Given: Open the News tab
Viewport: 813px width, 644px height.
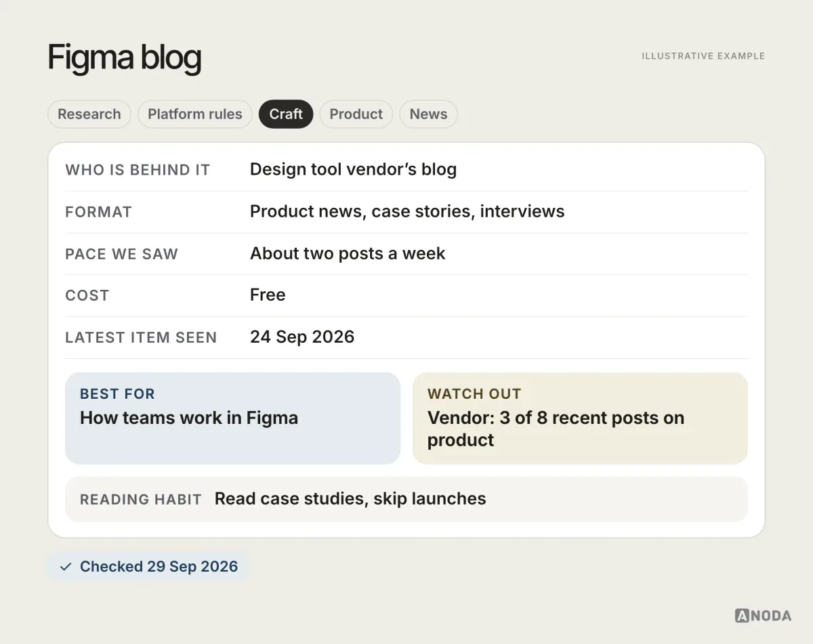Looking at the screenshot, I should 429,114.
